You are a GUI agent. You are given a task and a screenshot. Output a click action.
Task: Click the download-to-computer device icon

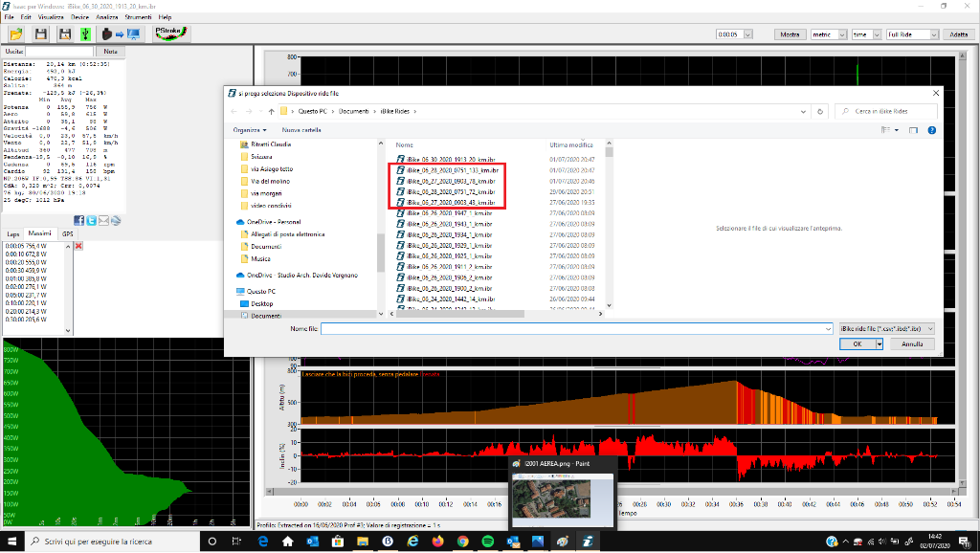tap(121, 34)
